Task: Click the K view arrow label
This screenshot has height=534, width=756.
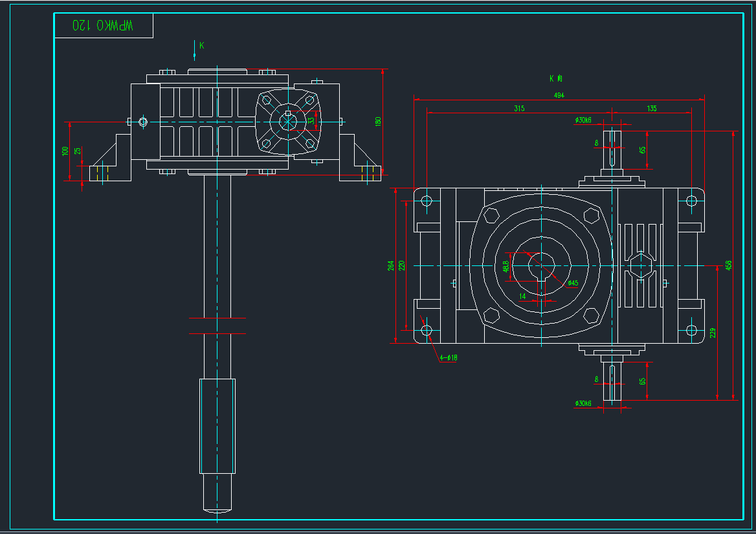Action: click(201, 45)
